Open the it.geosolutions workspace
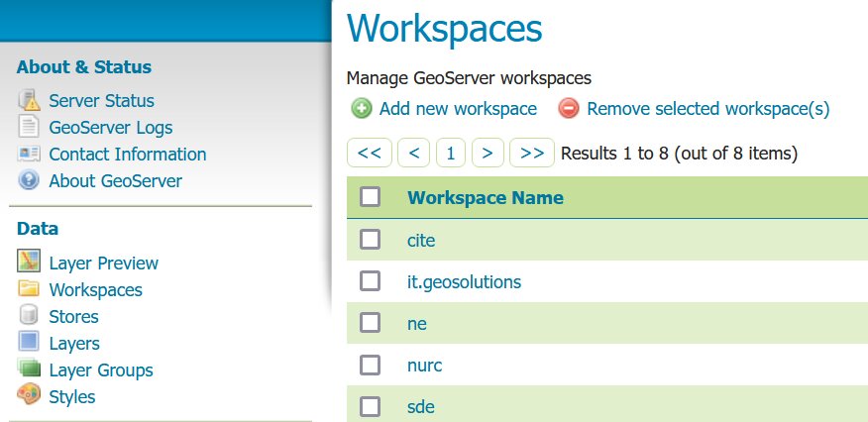The width and height of the screenshot is (868, 422). tap(465, 282)
